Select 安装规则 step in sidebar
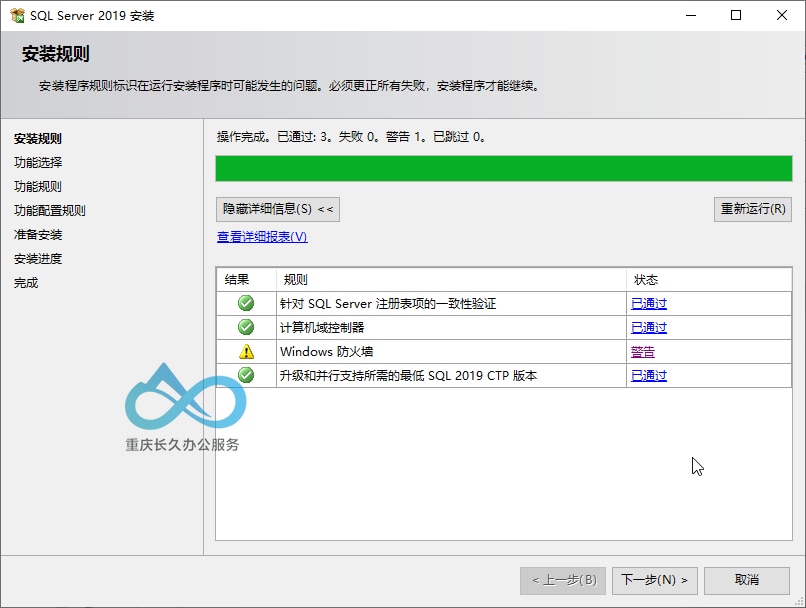Viewport: 806px width, 608px height. 38,139
